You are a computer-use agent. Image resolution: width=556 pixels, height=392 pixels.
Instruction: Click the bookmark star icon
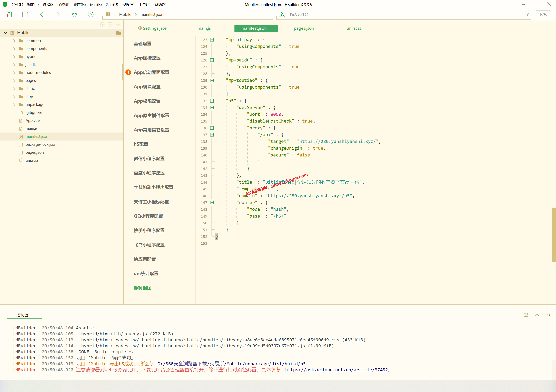pyautogui.click(x=74, y=15)
